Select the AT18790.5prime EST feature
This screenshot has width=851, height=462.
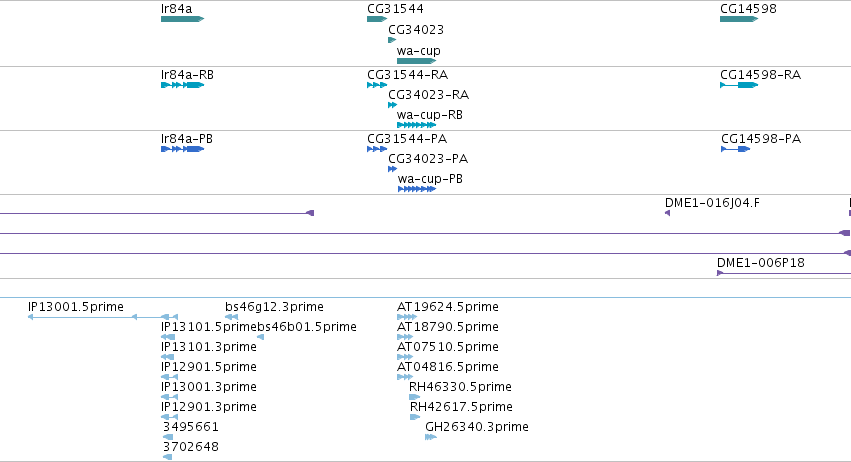[x=405, y=337]
